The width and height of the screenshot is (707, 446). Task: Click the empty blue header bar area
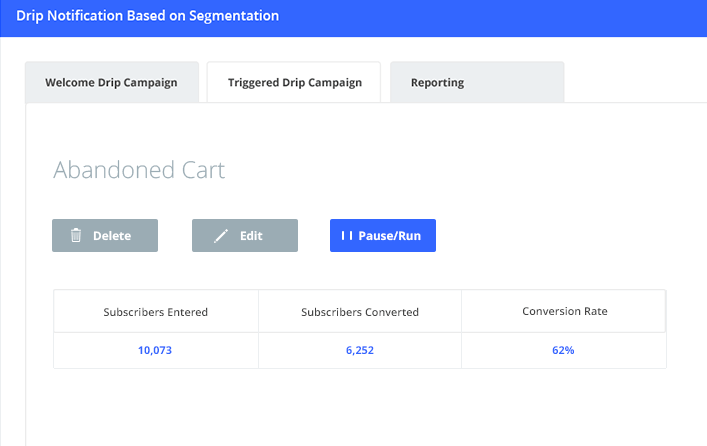pyautogui.click(x=500, y=17)
